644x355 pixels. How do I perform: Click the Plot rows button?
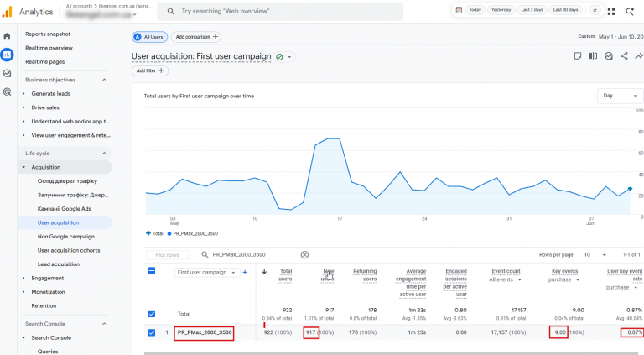click(x=167, y=255)
